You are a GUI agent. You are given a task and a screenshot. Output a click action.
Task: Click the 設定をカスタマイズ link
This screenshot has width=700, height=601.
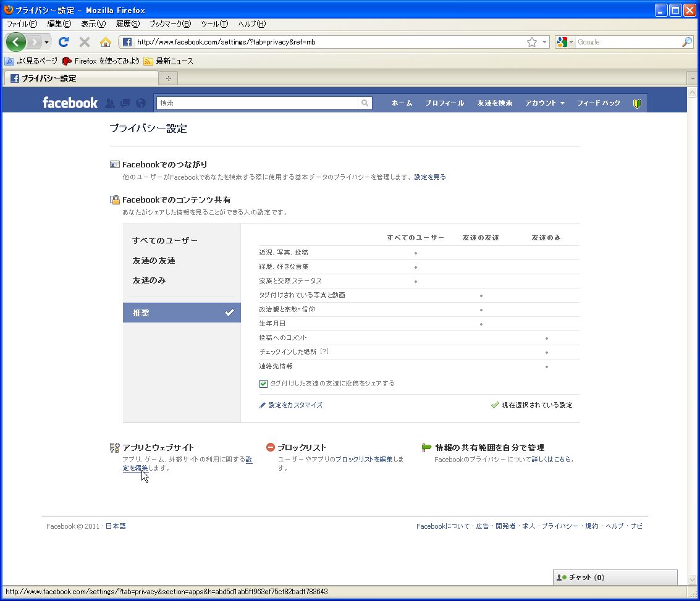coord(295,405)
